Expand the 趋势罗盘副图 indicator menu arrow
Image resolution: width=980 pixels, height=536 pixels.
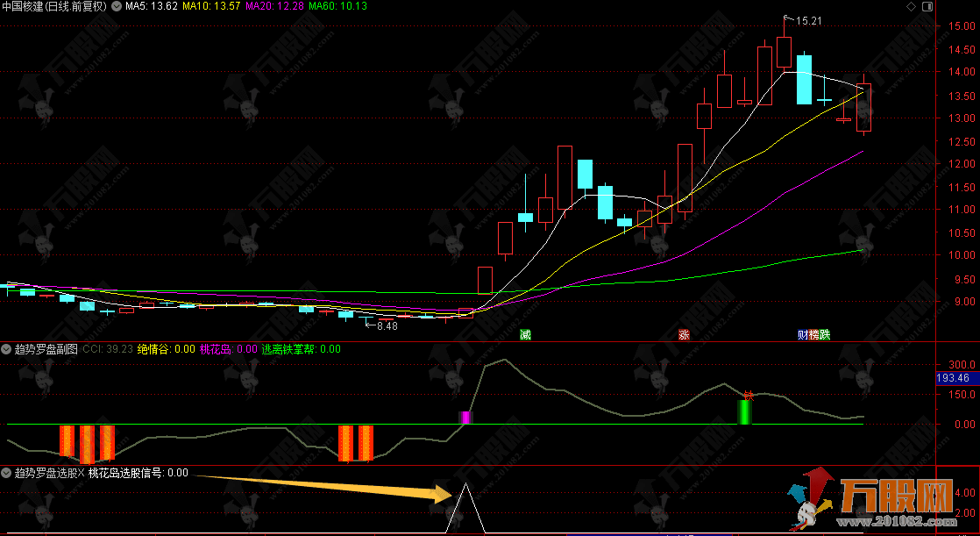click(x=8, y=348)
